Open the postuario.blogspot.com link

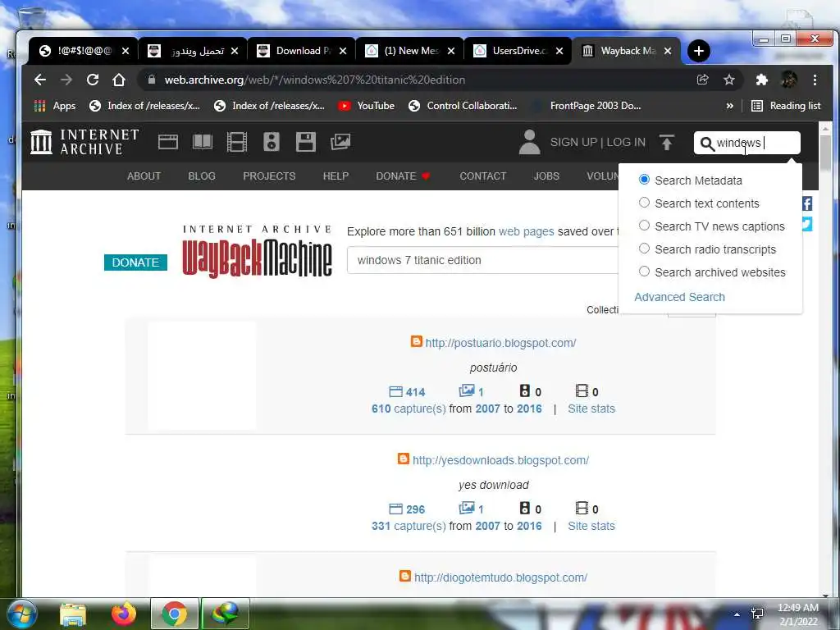(x=500, y=343)
